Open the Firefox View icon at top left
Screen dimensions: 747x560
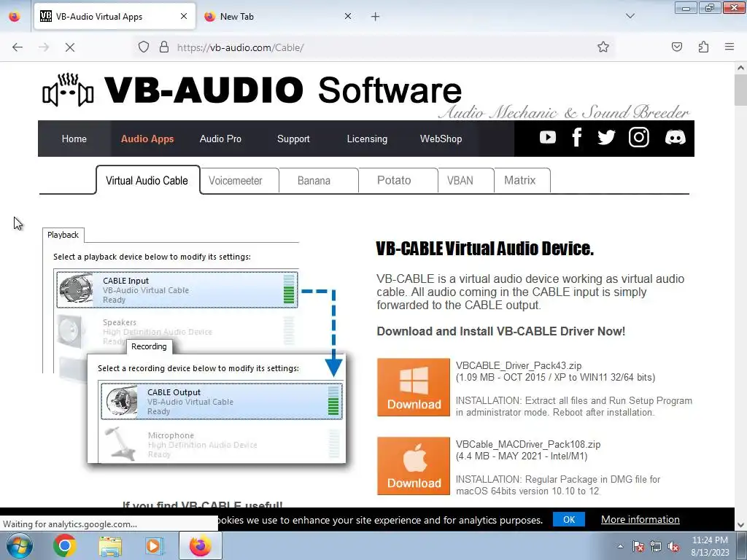(15, 16)
